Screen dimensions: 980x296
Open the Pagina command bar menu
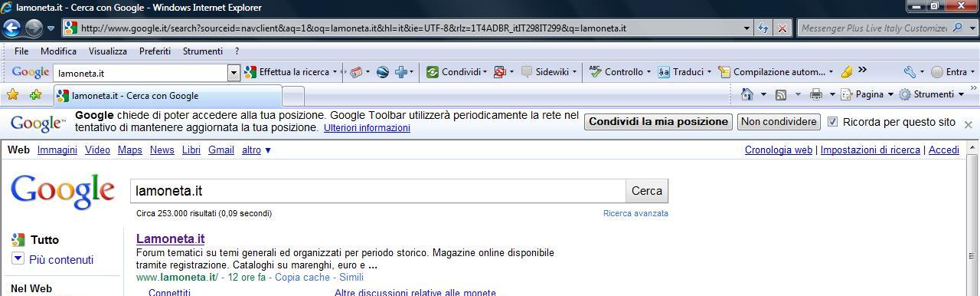coord(867,94)
